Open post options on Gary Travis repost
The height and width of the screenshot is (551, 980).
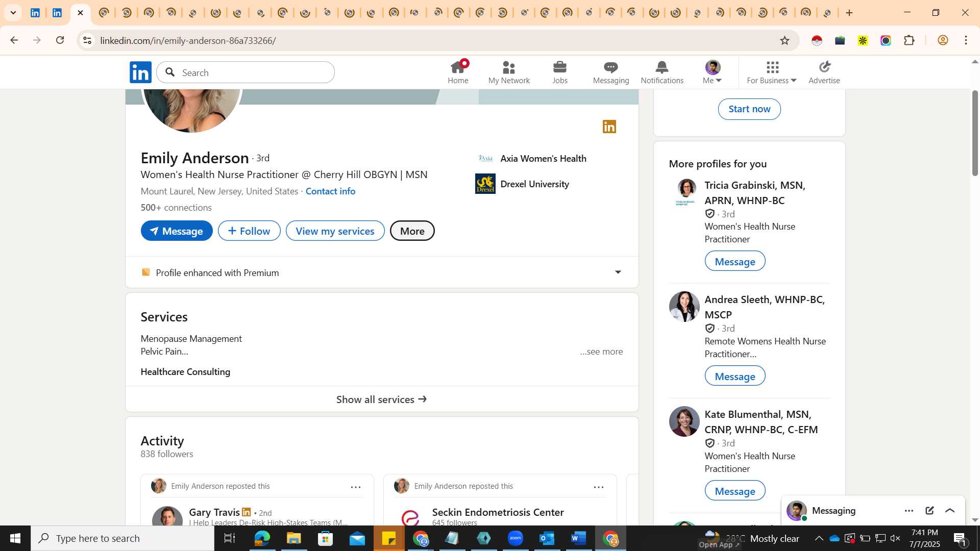click(x=356, y=487)
